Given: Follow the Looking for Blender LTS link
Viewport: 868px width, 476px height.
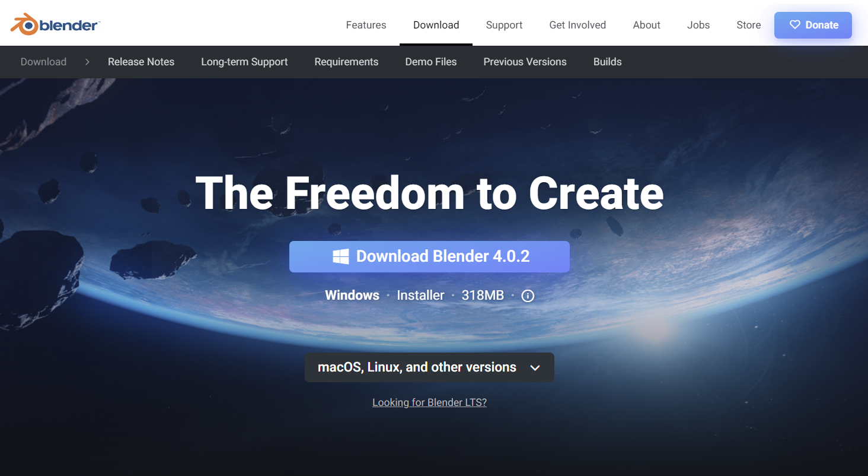Looking at the screenshot, I should (x=429, y=402).
